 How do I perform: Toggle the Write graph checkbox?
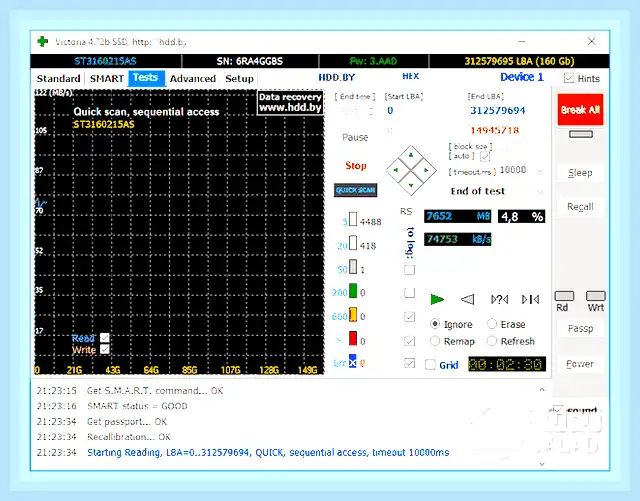coord(104,350)
